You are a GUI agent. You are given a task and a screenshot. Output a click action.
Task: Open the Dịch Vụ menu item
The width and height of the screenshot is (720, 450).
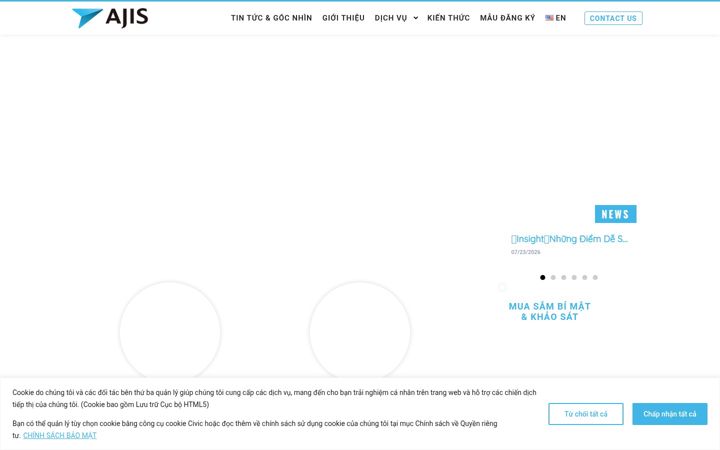click(x=391, y=18)
